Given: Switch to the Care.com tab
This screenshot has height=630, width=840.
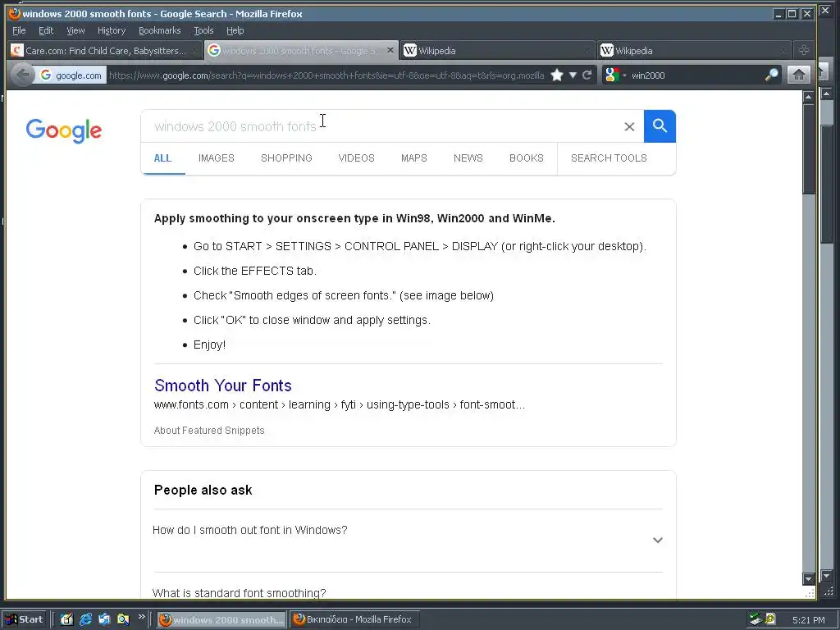Looking at the screenshot, I should [x=104, y=50].
